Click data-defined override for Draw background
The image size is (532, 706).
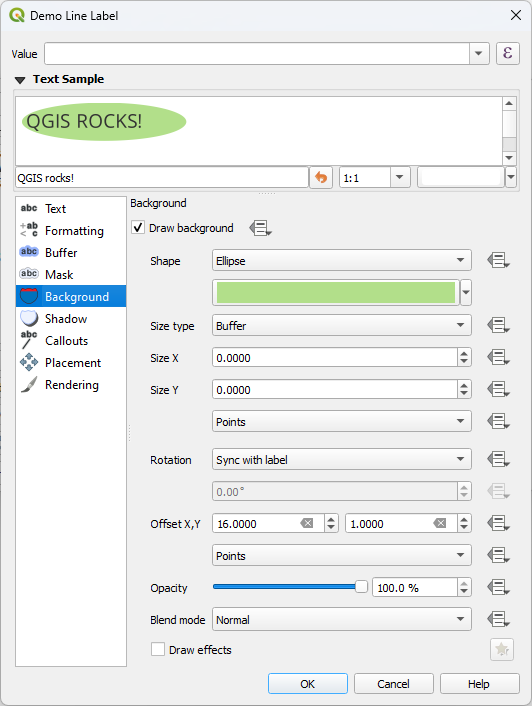pos(261,228)
